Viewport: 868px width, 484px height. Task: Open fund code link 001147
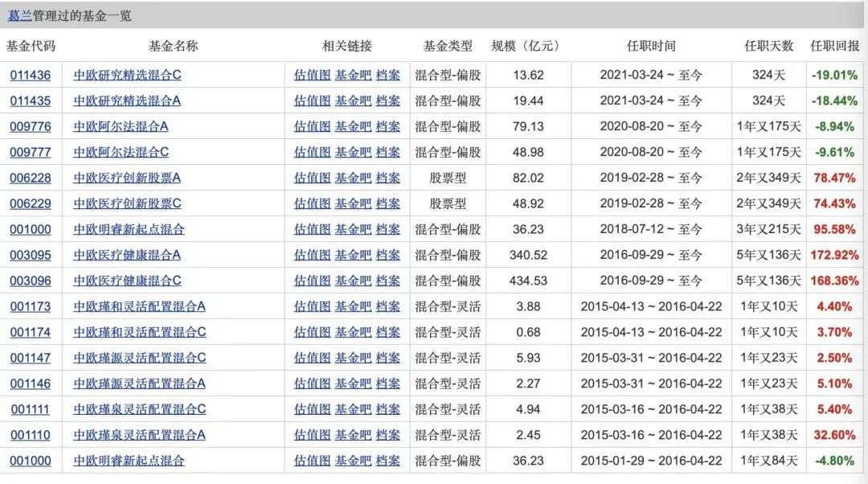pyautogui.click(x=31, y=359)
